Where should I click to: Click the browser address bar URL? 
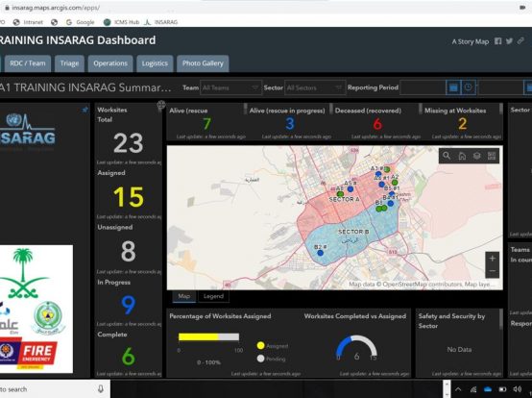tap(56, 8)
